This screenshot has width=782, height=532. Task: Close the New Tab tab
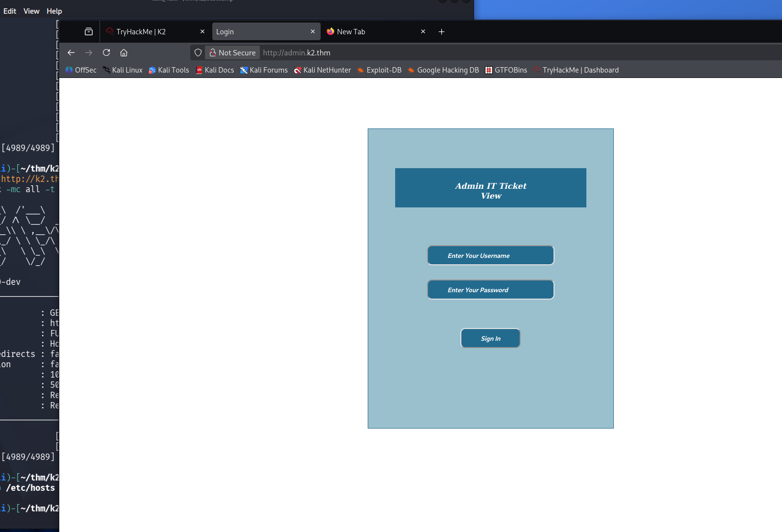click(x=423, y=31)
